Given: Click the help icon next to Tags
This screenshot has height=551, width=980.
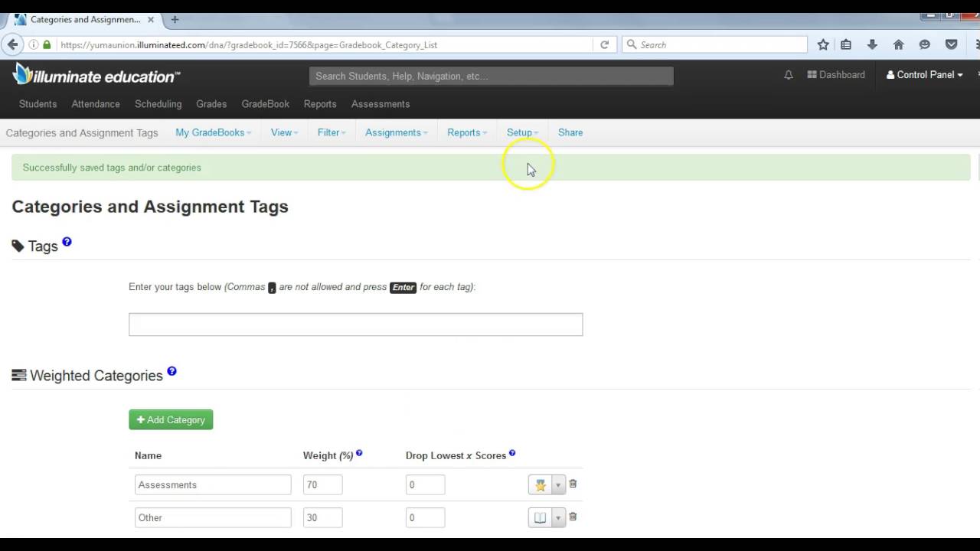Looking at the screenshot, I should 67,242.
